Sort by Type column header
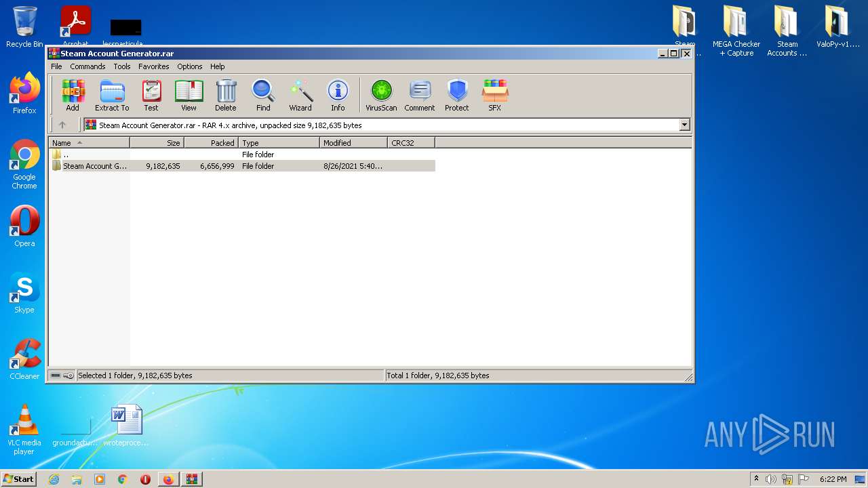 point(279,142)
